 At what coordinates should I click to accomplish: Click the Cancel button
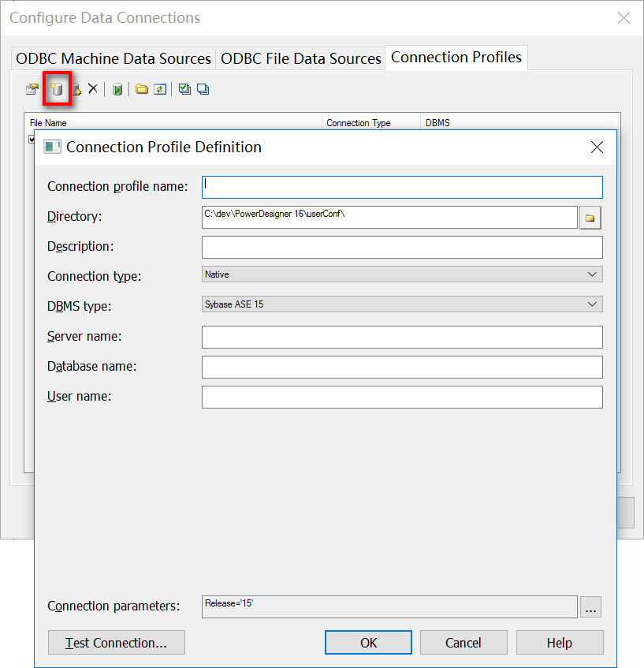[463, 643]
